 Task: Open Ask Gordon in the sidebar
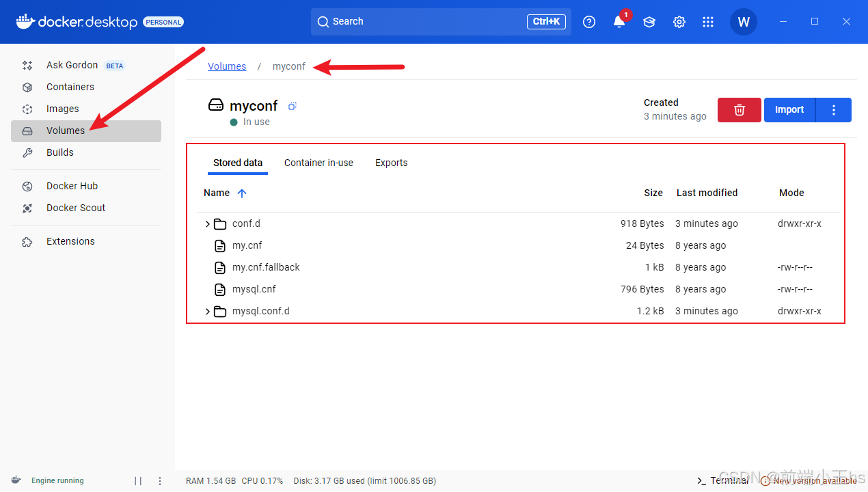86,66
